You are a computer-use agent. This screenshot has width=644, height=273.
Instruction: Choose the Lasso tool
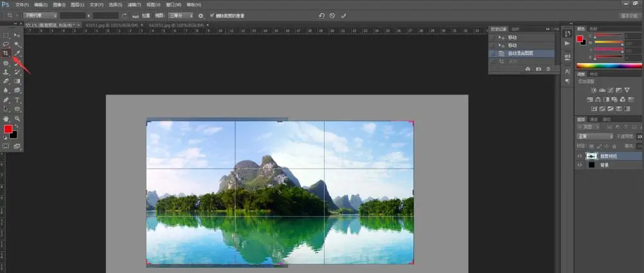(6, 44)
